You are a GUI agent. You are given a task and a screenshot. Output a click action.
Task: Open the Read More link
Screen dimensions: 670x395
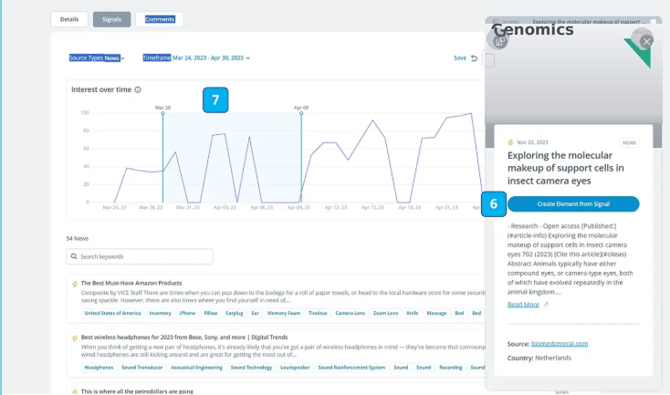523,304
